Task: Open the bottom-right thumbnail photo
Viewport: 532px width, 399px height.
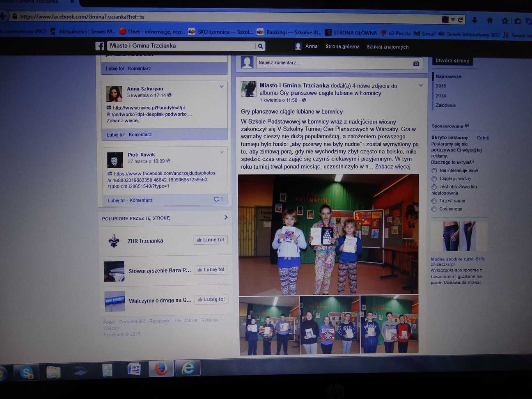Action: click(389, 324)
